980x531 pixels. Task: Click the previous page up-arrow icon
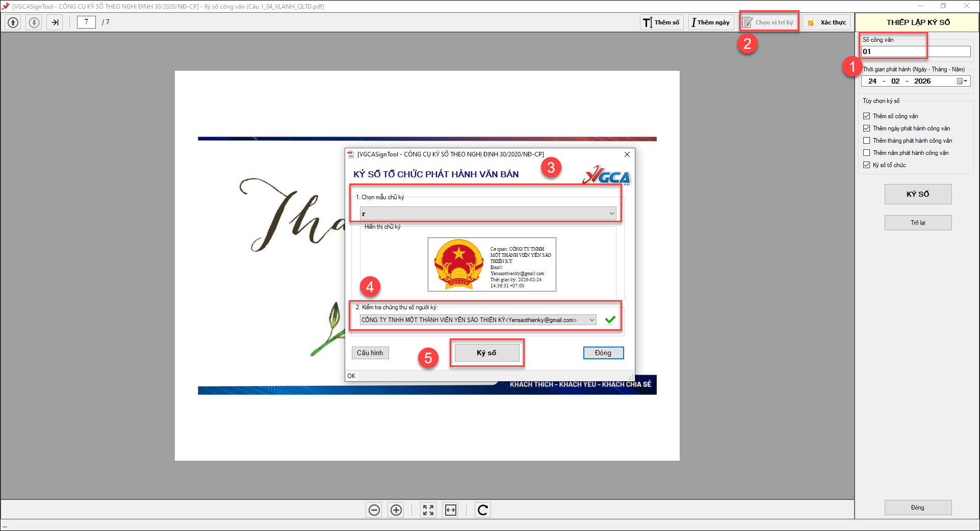coord(13,22)
